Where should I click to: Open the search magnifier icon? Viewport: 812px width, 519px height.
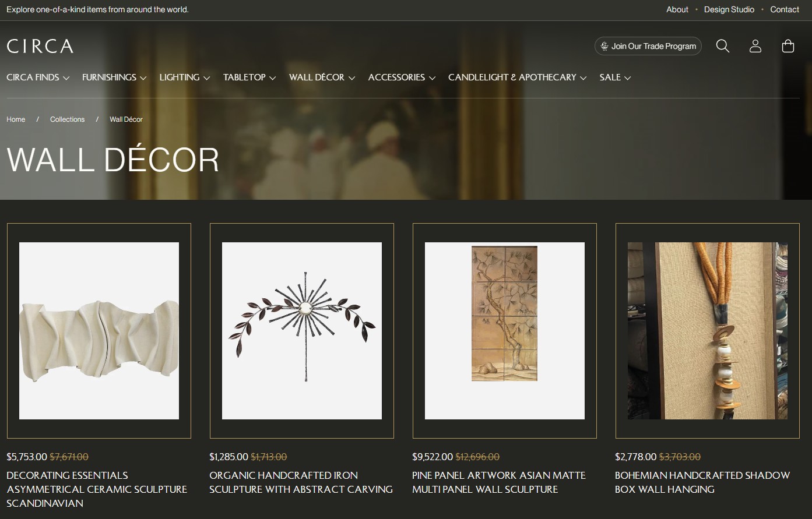722,46
